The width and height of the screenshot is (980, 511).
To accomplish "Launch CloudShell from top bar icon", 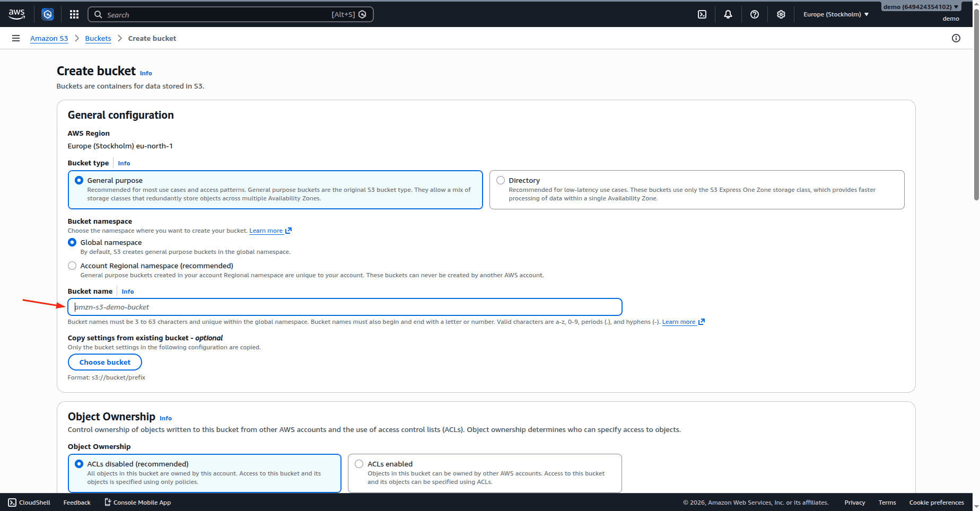I will 702,14.
